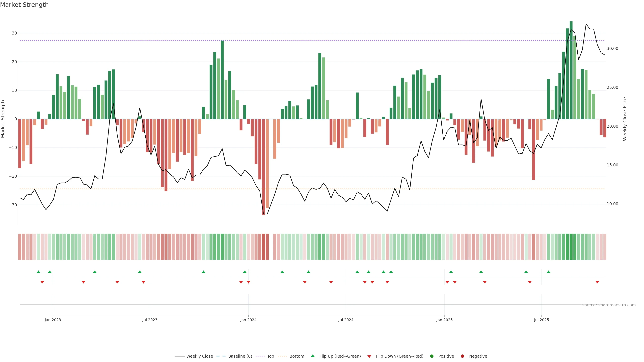Click the darkest green heatmap strip cell
This screenshot has width=644, height=362.
[x=571, y=247]
